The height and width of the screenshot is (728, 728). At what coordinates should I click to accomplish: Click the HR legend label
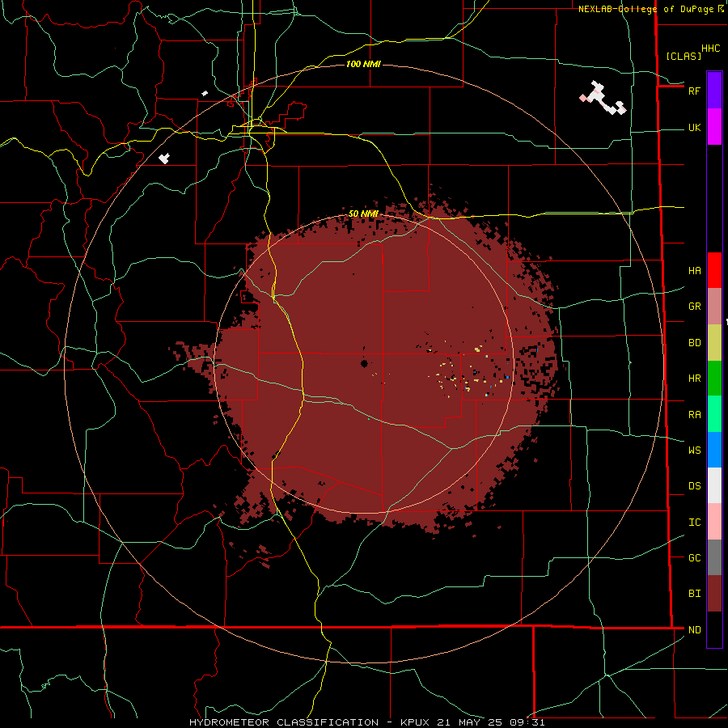(x=694, y=379)
